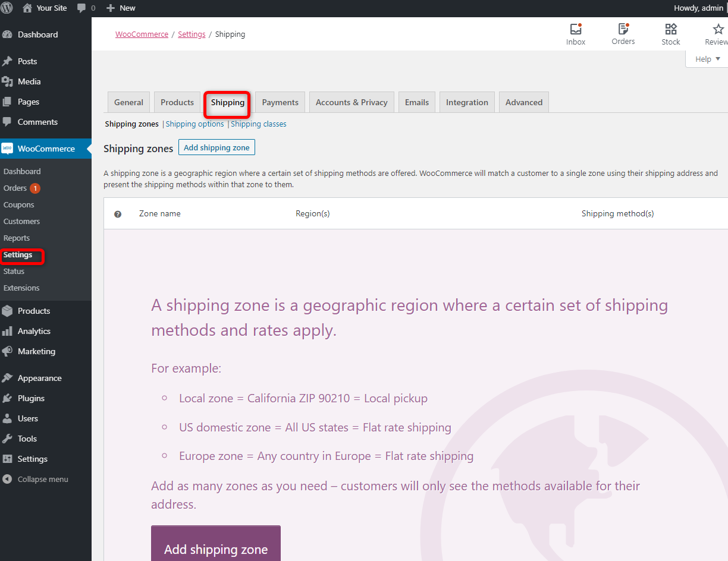Select the WooCommerce sidebar menu

click(x=46, y=149)
